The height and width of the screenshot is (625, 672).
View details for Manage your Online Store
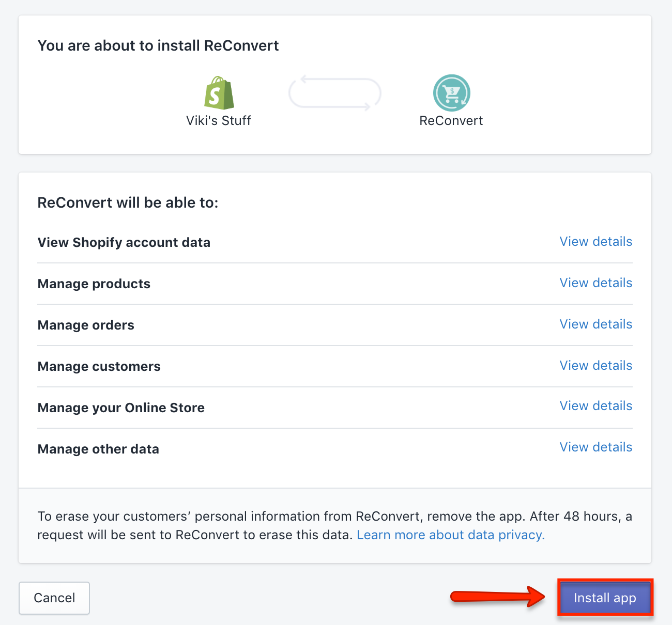(x=596, y=406)
